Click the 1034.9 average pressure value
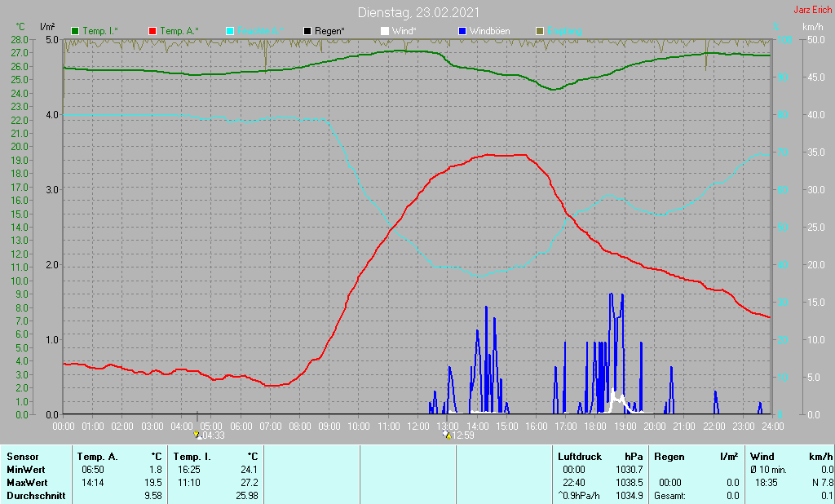 629,496
